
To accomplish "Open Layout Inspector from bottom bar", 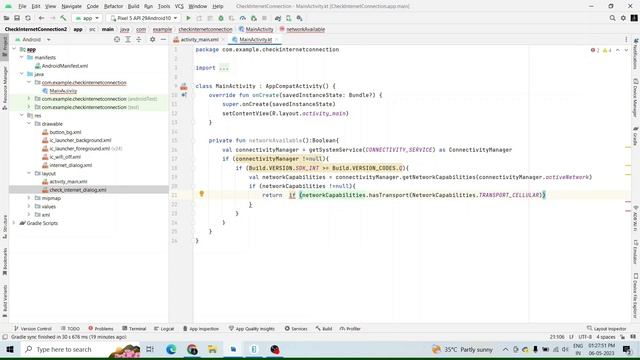I will 606,329.
